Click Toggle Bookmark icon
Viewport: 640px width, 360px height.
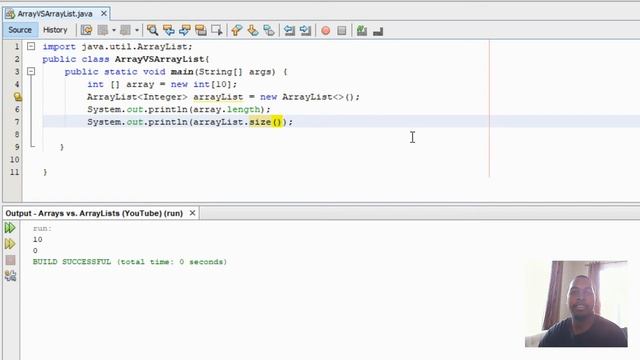(269, 30)
